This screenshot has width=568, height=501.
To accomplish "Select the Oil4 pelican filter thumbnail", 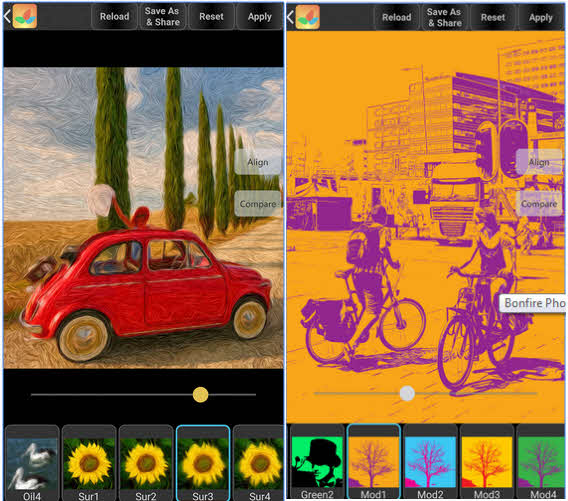I will tap(32, 463).
